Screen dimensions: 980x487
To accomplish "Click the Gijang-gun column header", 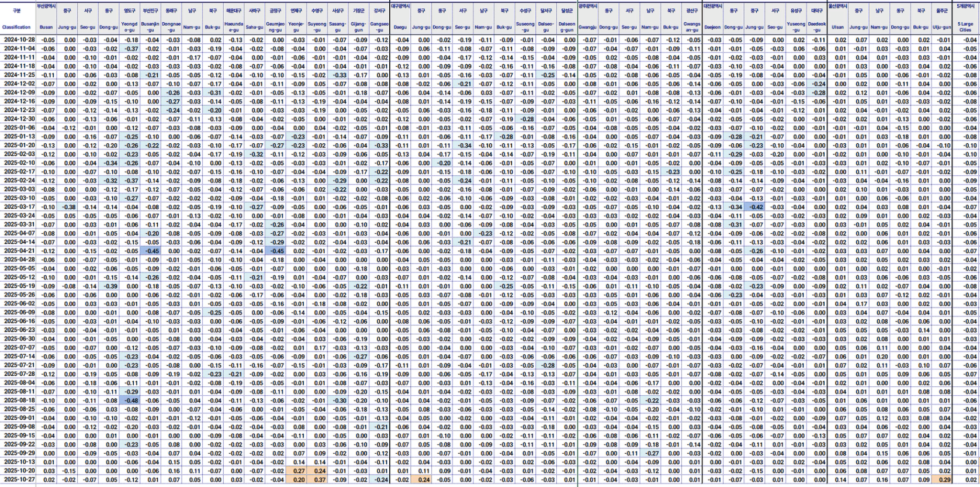I will [359, 27].
